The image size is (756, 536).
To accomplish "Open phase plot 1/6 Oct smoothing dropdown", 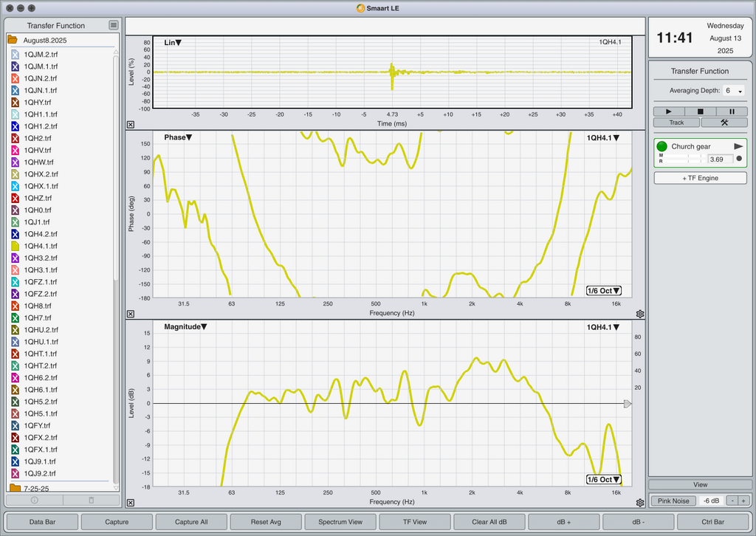I will tap(604, 291).
